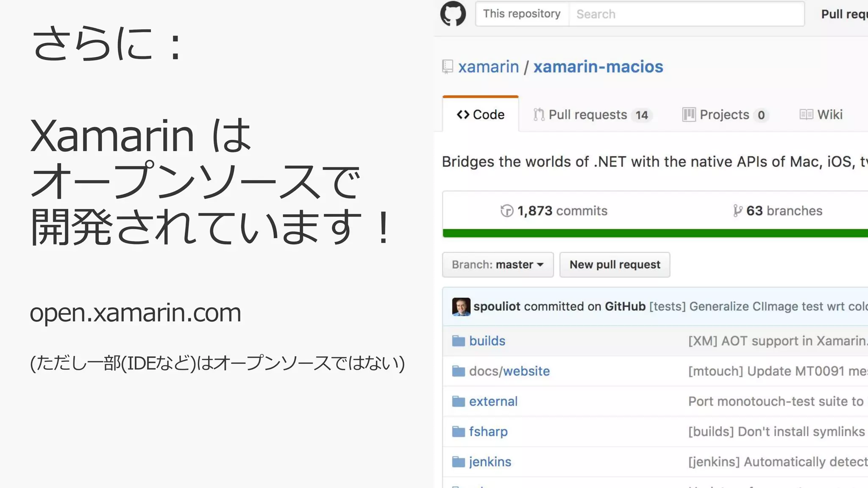The width and height of the screenshot is (868, 488).
Task: Focus the repository Search input field
Action: coord(686,14)
